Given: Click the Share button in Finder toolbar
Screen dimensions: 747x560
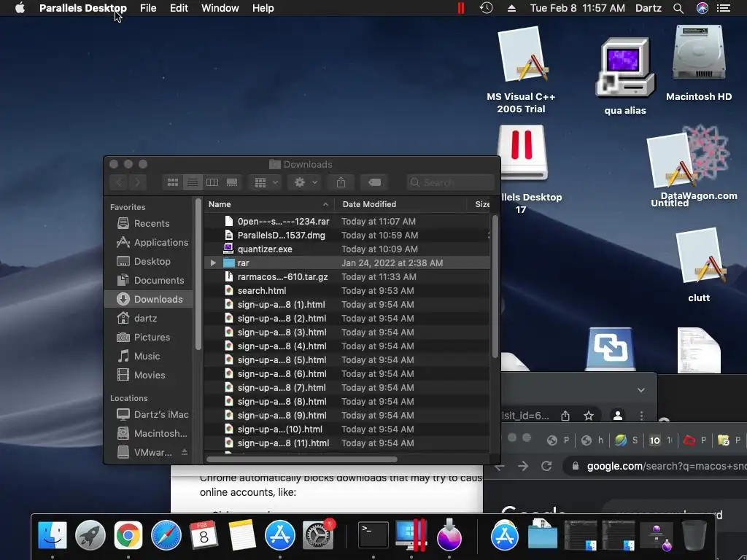Looking at the screenshot, I should coord(341,182).
